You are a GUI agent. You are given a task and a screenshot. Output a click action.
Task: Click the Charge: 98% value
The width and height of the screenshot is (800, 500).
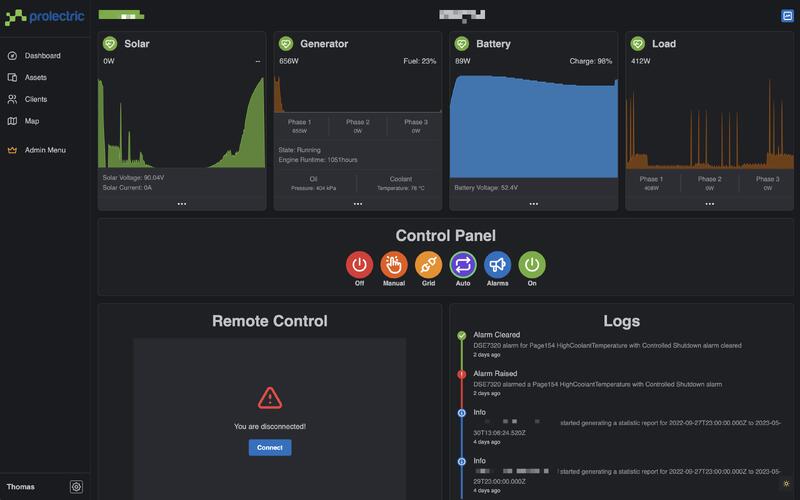click(x=591, y=61)
